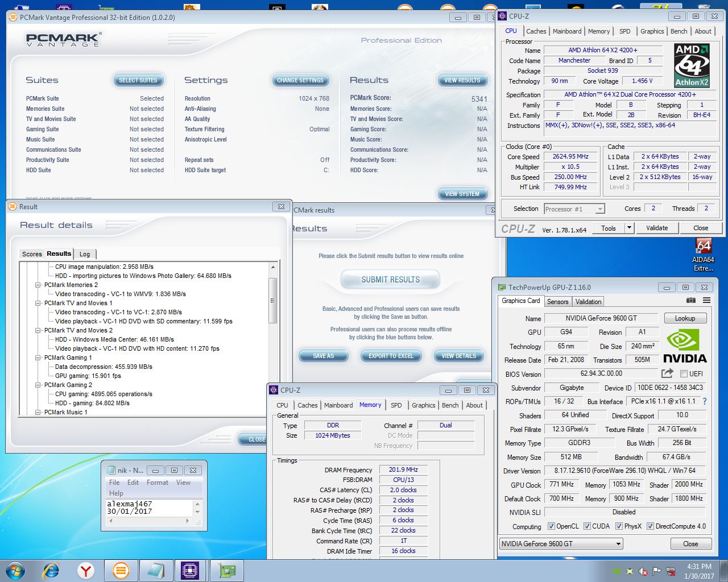The height and width of the screenshot is (582, 728).
Task: Click the network tray icon
Action: (x=671, y=571)
